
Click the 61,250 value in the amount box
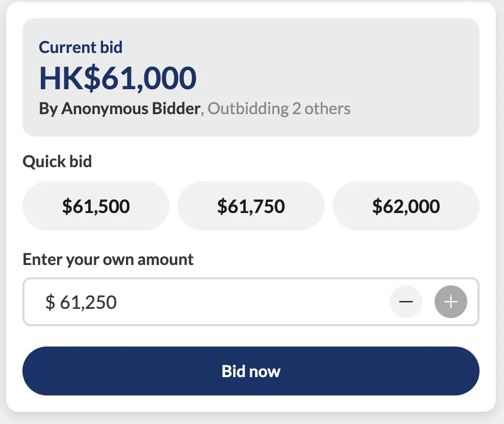[88, 302]
